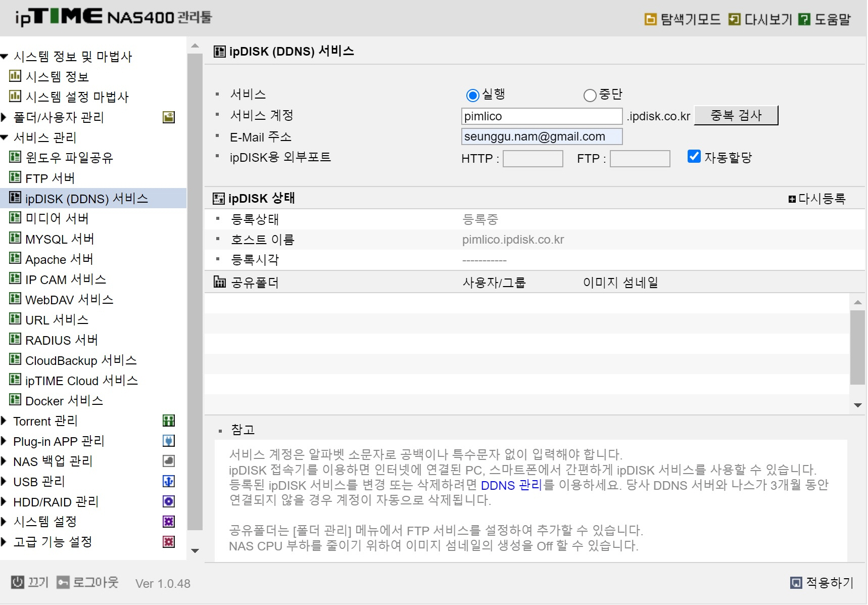The image size is (868, 605).
Task: Expand the USB 관리 section
Action: coord(4,481)
